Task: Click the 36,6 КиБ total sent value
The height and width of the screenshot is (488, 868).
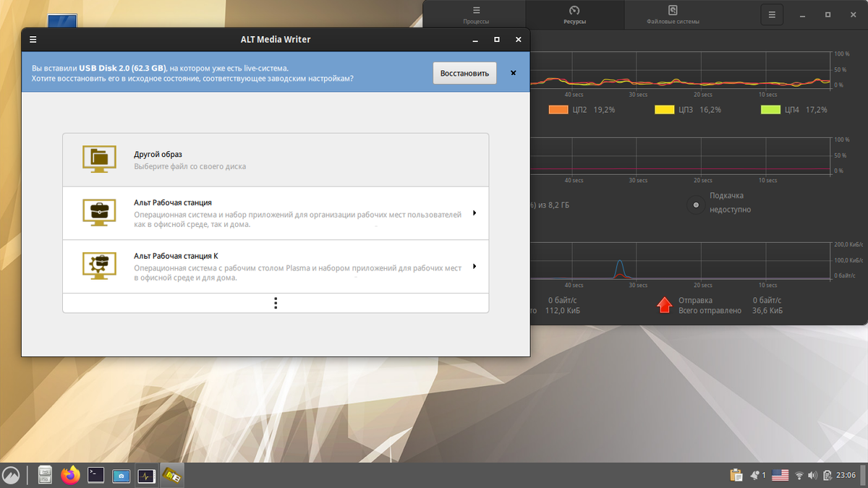Action: tap(766, 310)
